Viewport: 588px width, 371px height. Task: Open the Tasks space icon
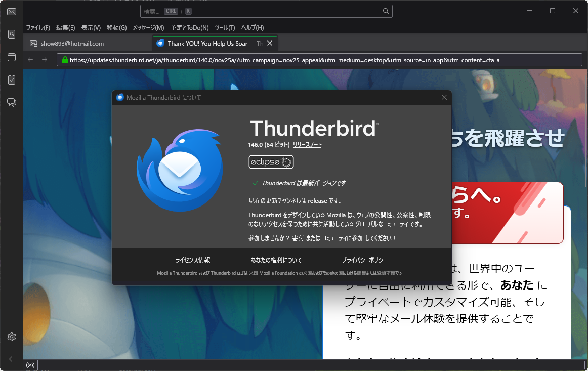[11, 79]
